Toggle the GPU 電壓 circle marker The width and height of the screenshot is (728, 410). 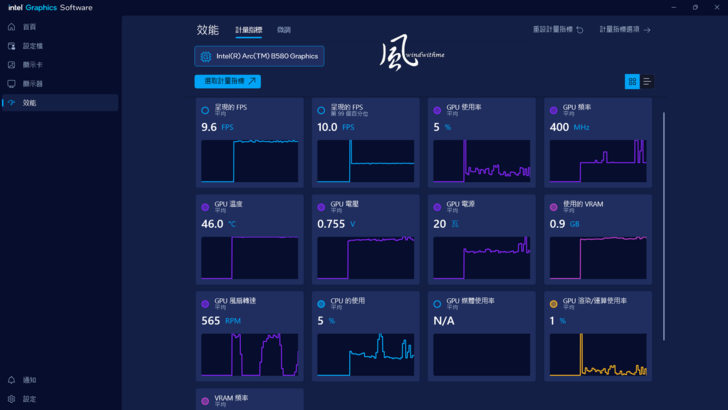(321, 207)
